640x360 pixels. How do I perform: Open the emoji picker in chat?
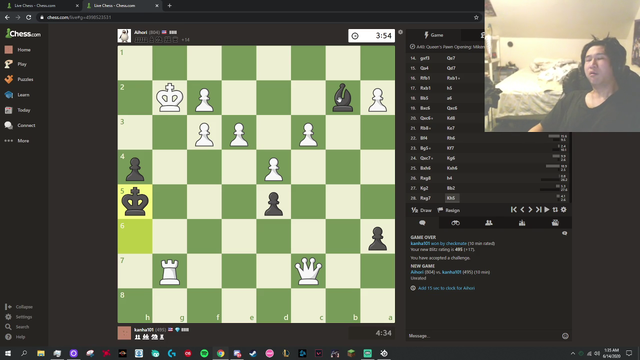point(565,336)
